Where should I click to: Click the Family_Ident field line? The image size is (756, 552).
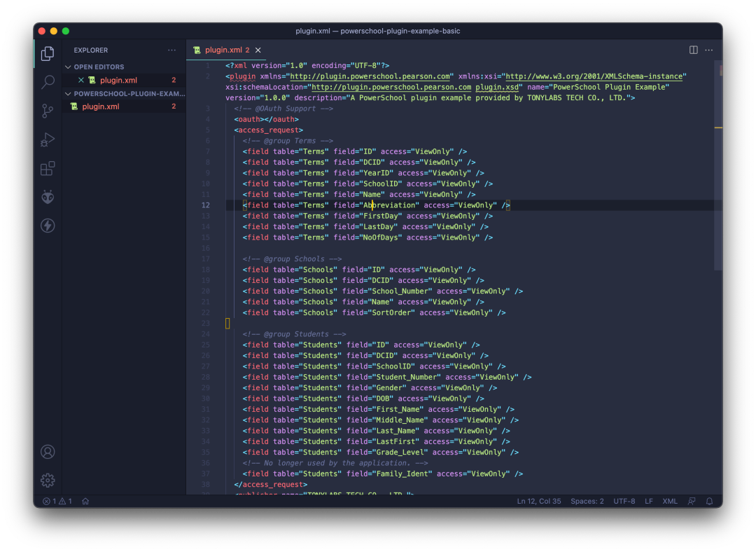pyautogui.click(x=383, y=474)
